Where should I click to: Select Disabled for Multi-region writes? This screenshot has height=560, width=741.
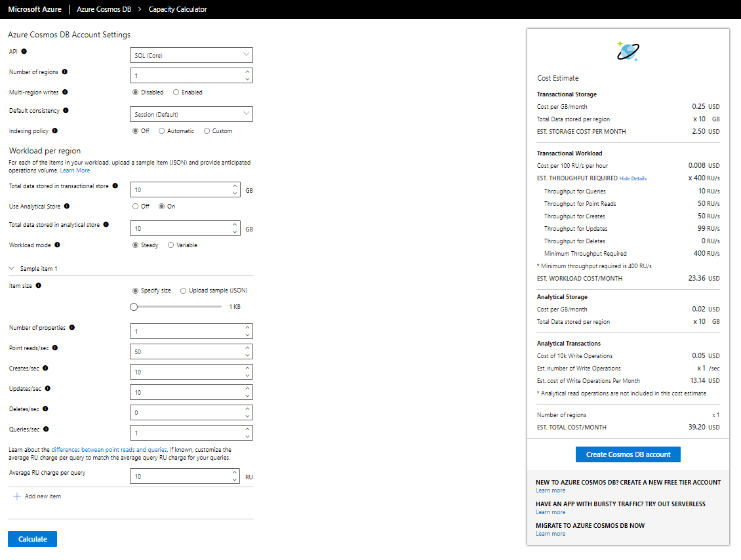136,92
